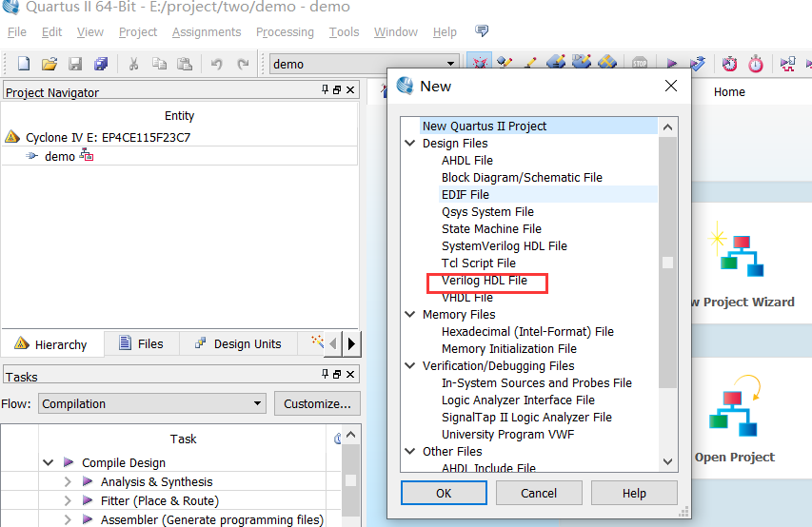Pin the Tasks panel
The height and width of the screenshot is (527, 812).
(325, 373)
